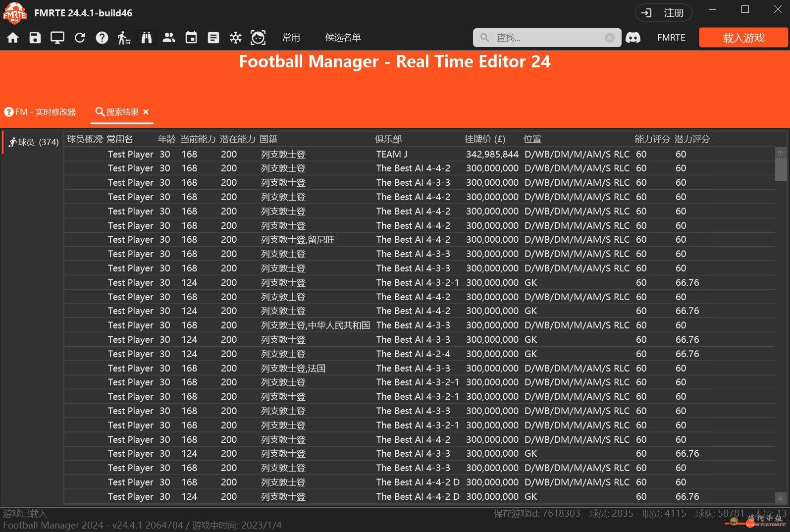Click the Save floppy disk icon
Image resolution: width=790 pixels, height=532 pixels.
(x=35, y=38)
